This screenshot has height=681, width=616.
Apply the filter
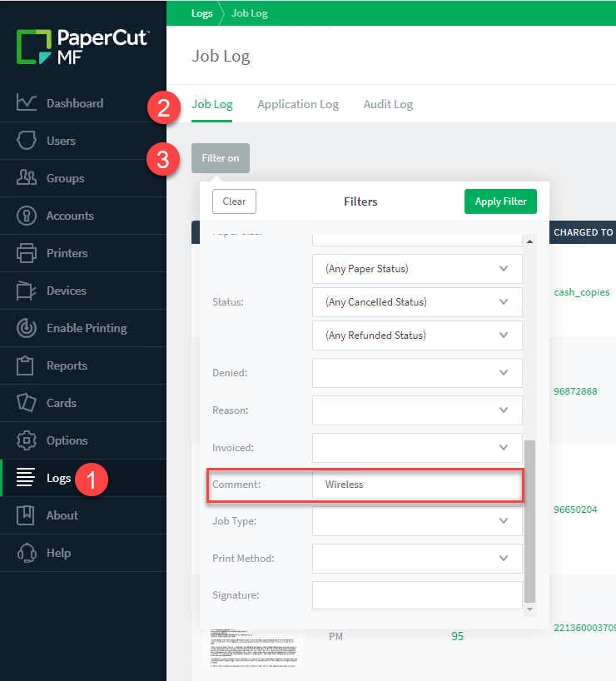pyautogui.click(x=500, y=201)
